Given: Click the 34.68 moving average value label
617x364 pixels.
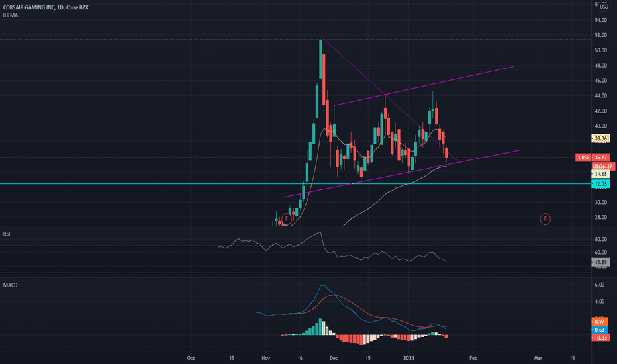Looking at the screenshot, I should [x=600, y=174].
